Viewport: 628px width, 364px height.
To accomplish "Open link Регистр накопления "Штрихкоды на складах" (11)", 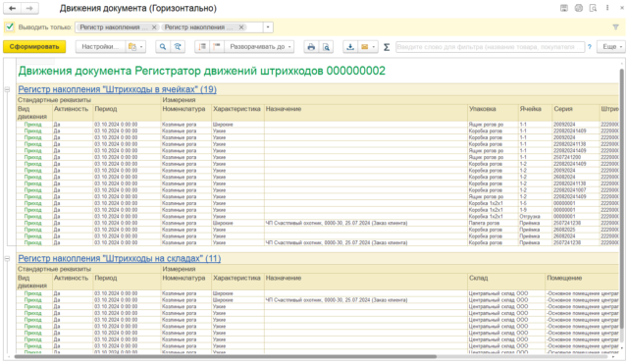I will click(120, 258).
